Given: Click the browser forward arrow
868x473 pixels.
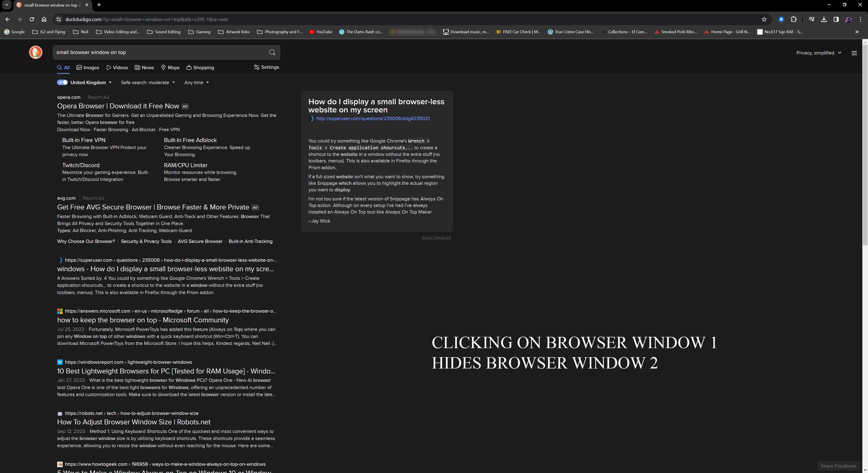Looking at the screenshot, I should coord(19,19).
